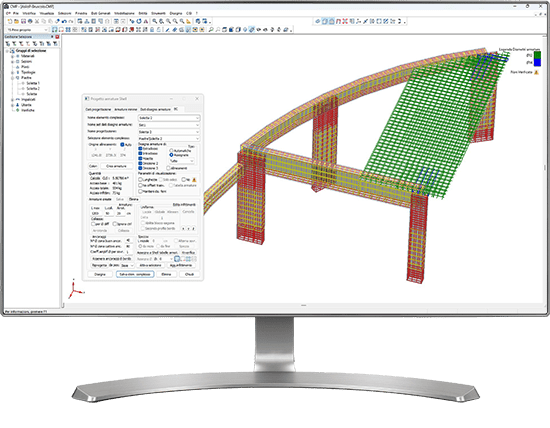
Task: Open the load case dropdown in toolbar
Action: (27, 30)
